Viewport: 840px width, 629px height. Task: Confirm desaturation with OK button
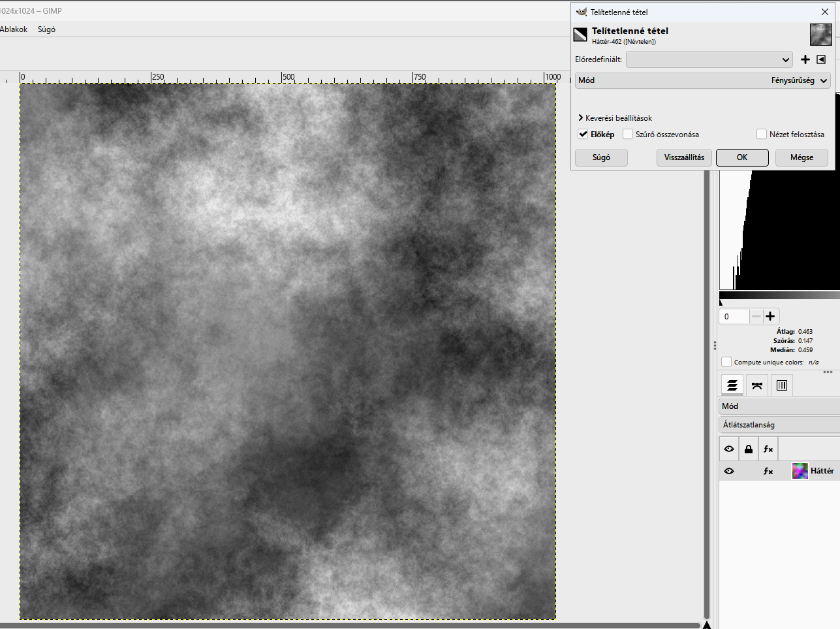(742, 157)
